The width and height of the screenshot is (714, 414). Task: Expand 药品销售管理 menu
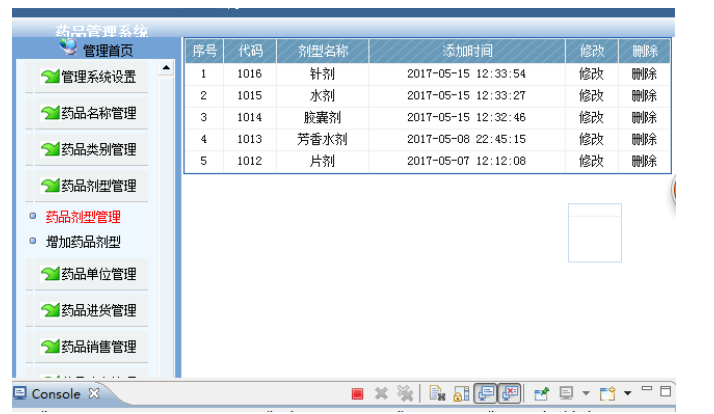[92, 347]
